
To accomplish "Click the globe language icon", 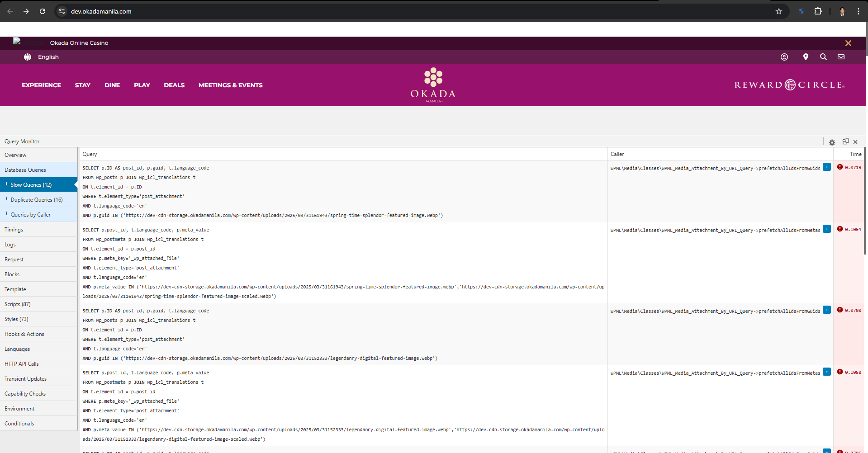I will pyautogui.click(x=28, y=57).
